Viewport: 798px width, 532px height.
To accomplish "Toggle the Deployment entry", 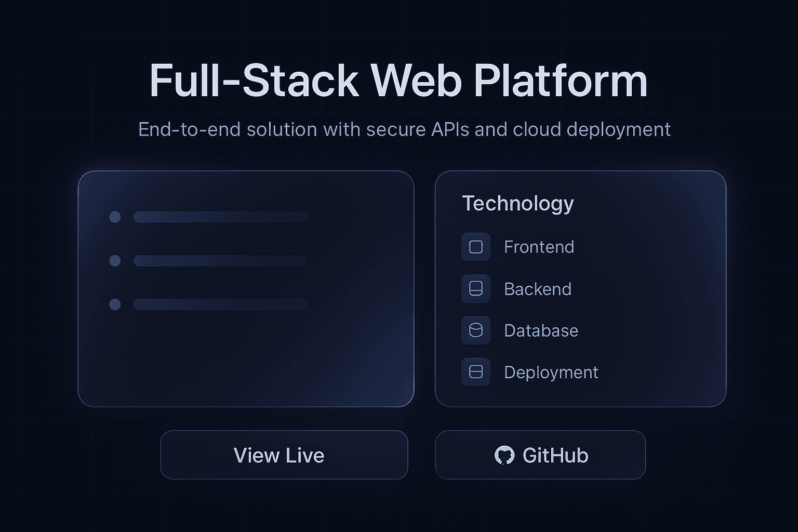I will point(551,372).
